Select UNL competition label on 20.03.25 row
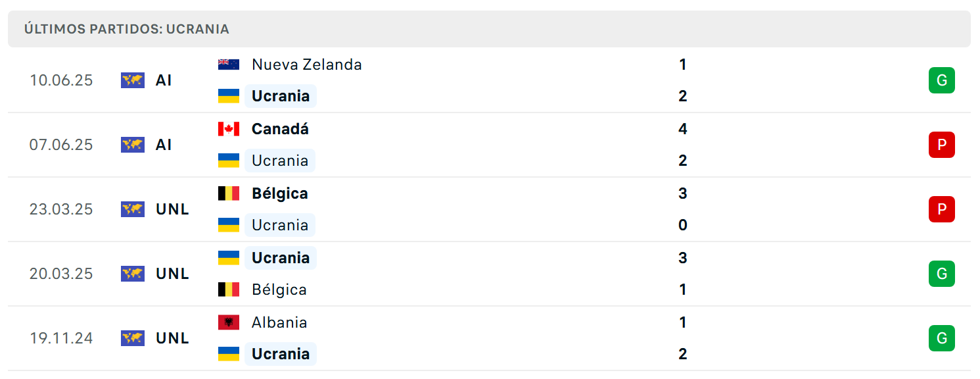 pos(173,274)
